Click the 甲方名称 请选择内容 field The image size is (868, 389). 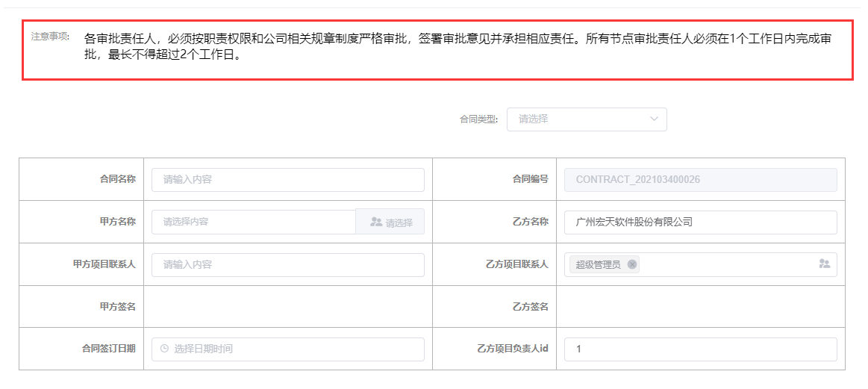coord(254,222)
